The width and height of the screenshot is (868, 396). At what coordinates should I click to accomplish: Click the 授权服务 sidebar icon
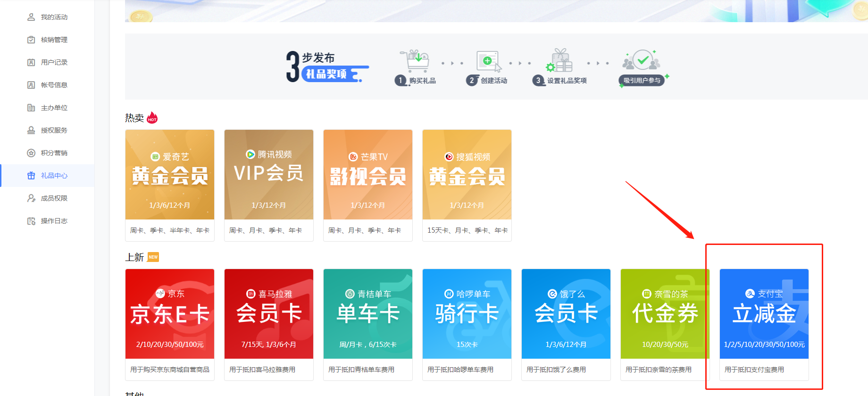pyautogui.click(x=31, y=130)
